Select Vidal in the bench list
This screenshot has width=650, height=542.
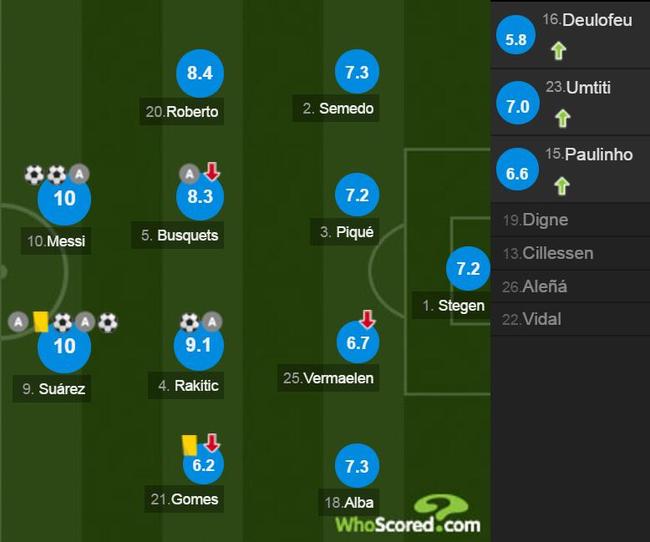pos(570,319)
